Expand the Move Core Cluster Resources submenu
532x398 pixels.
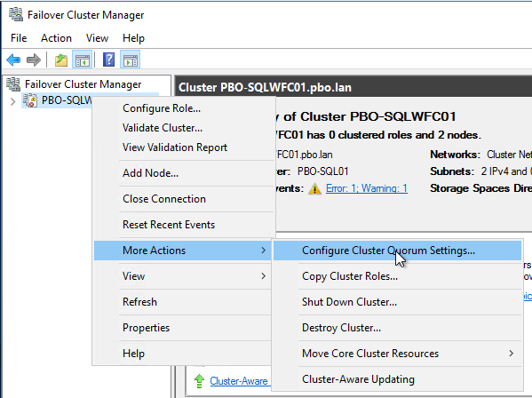coord(511,354)
